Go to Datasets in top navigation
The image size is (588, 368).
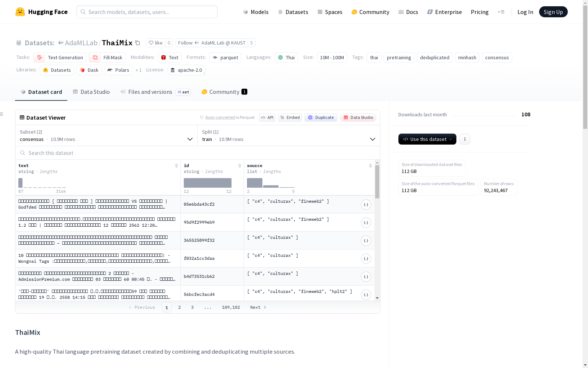293,12
